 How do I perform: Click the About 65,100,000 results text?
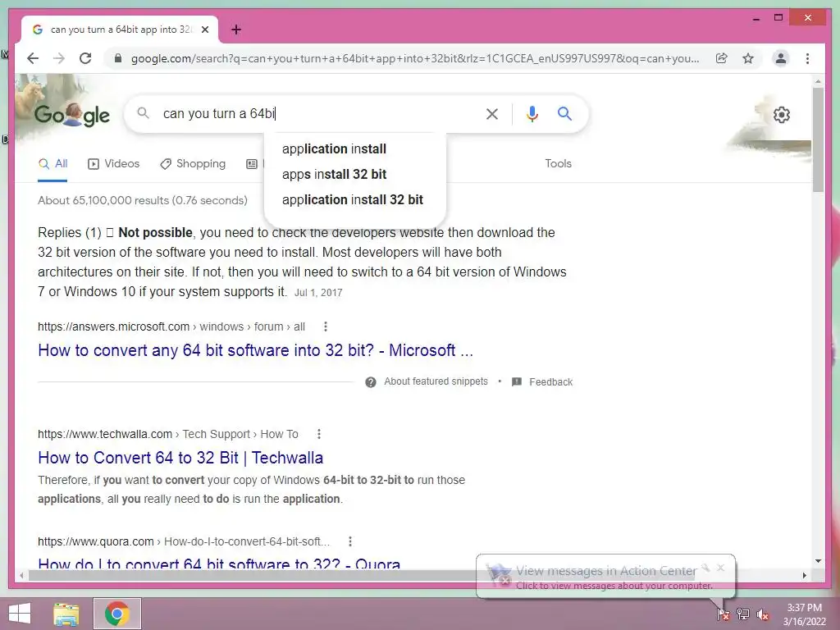tap(143, 200)
